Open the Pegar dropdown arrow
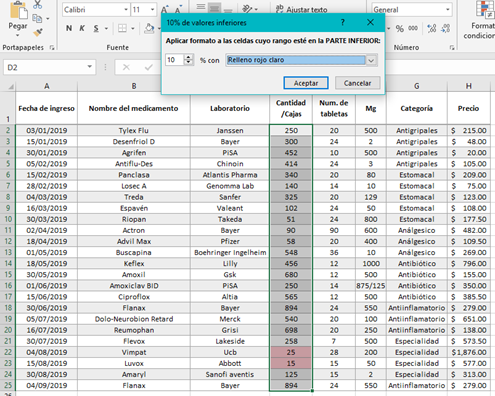495x396 pixels. [18, 35]
